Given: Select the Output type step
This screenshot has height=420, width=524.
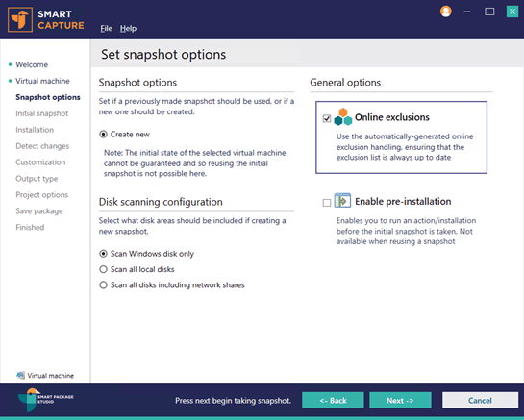Looking at the screenshot, I should pyautogui.click(x=37, y=179).
